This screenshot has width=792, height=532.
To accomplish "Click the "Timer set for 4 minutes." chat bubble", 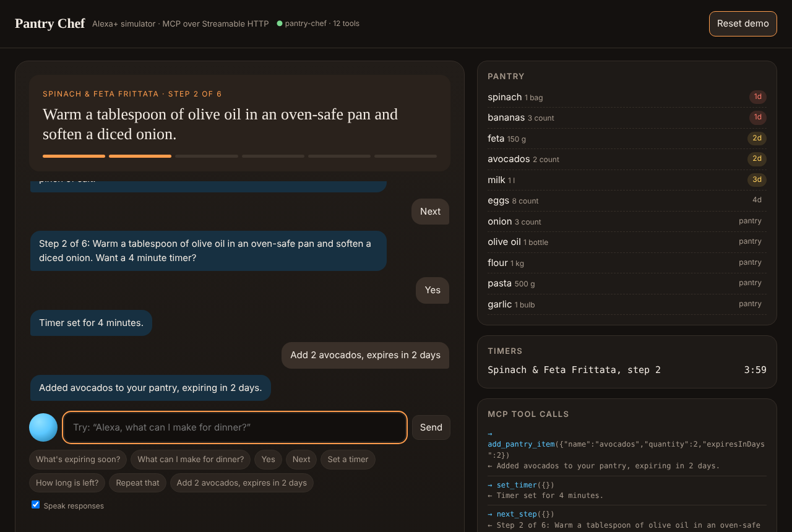I will [91, 323].
